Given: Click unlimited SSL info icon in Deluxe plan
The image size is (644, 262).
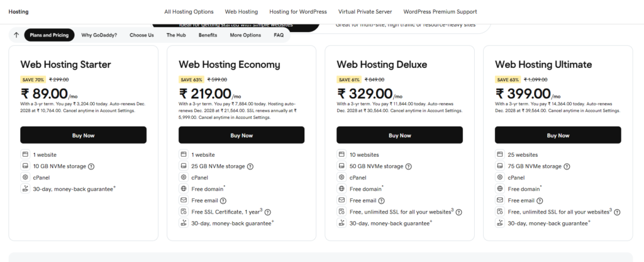Looking at the screenshot, I should tap(460, 212).
